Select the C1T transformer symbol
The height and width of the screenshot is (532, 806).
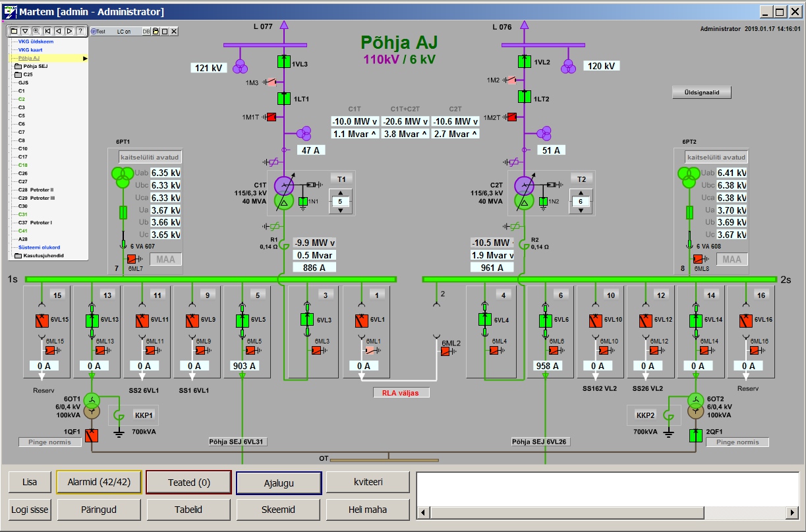click(284, 192)
